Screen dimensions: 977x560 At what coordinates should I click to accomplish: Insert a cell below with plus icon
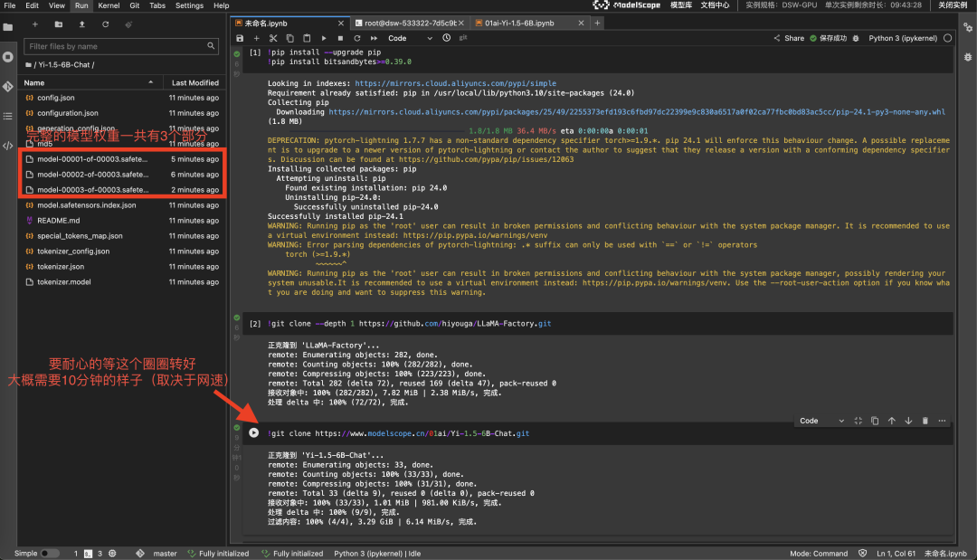click(256, 38)
